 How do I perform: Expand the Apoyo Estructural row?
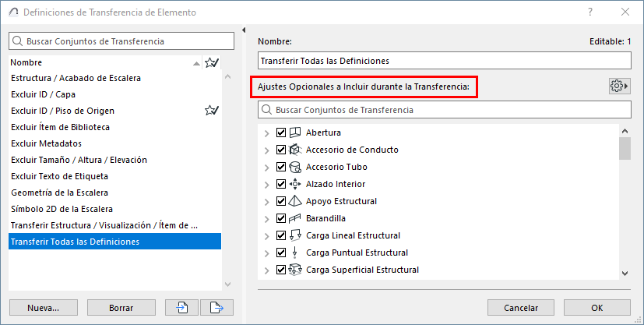(x=268, y=201)
